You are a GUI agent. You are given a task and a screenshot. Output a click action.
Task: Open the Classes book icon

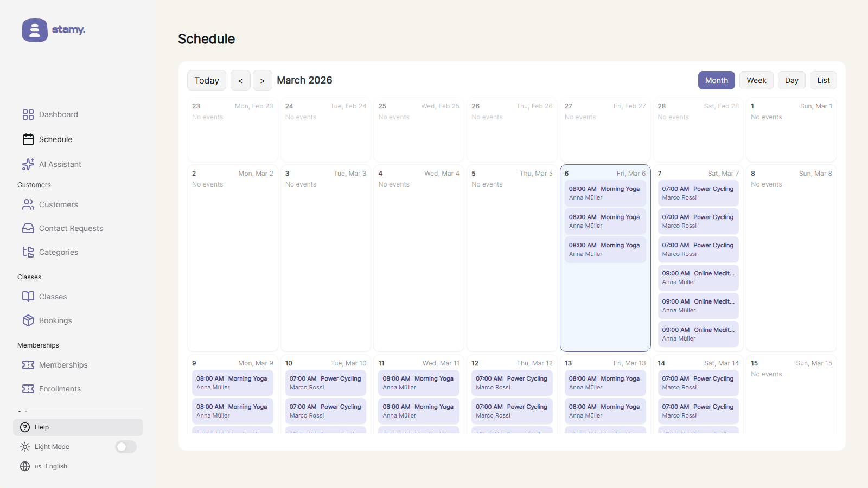click(28, 297)
